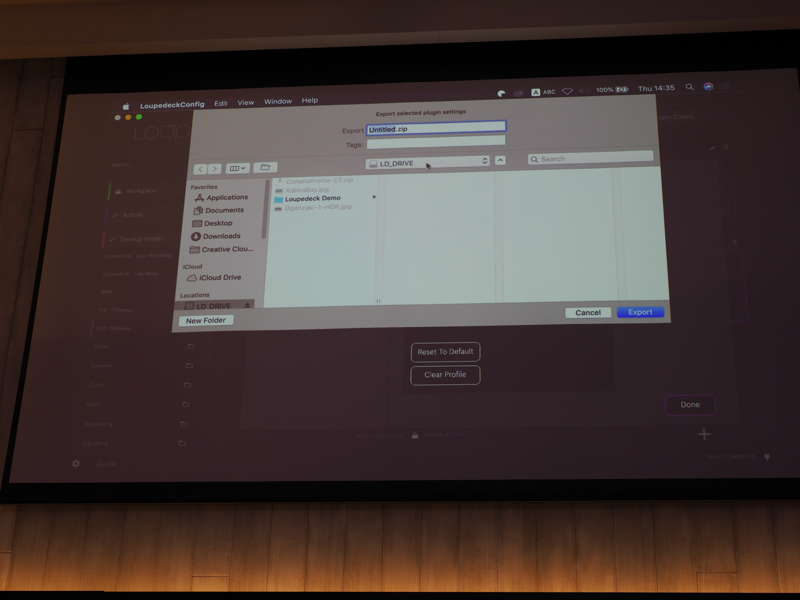This screenshot has height=600, width=800.
Task: Click the folder icon beside Vignetting
Action: click(x=182, y=443)
